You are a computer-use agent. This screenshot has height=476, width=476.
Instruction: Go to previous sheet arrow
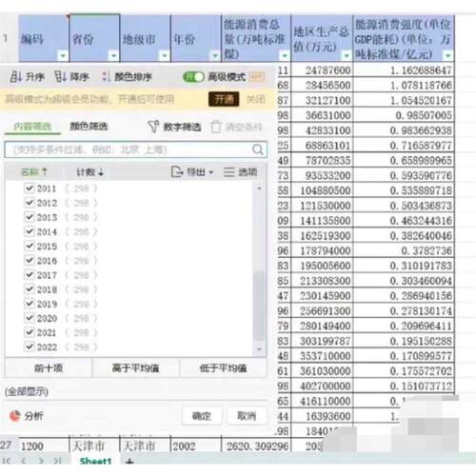click(x=24, y=461)
